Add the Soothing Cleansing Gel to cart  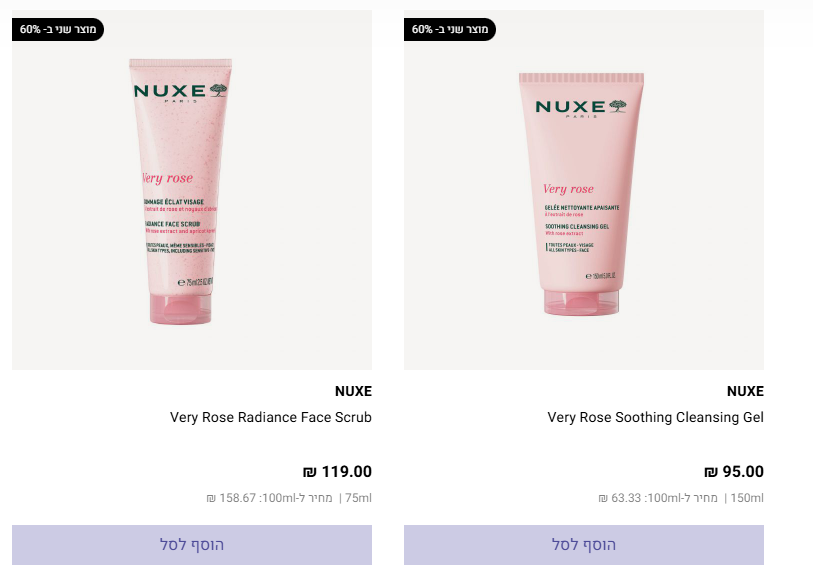coord(584,545)
